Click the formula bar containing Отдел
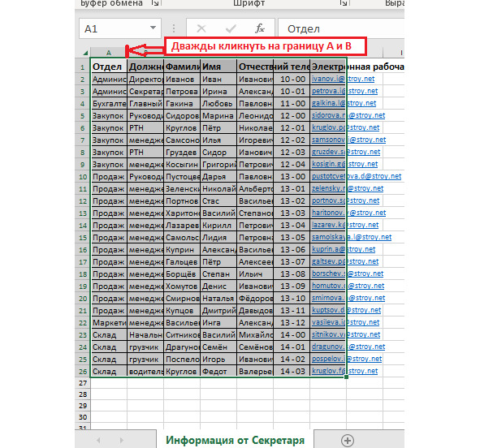 [341, 28]
